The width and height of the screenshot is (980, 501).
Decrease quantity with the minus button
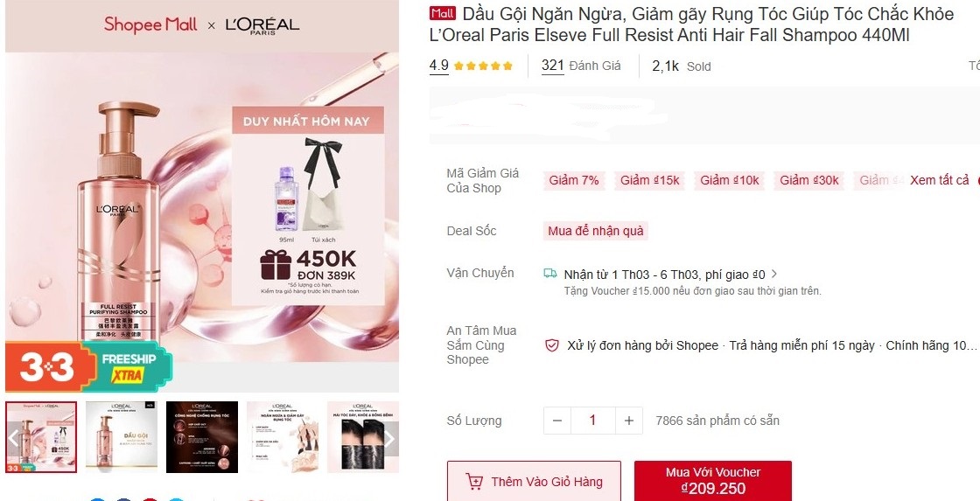pos(556,421)
